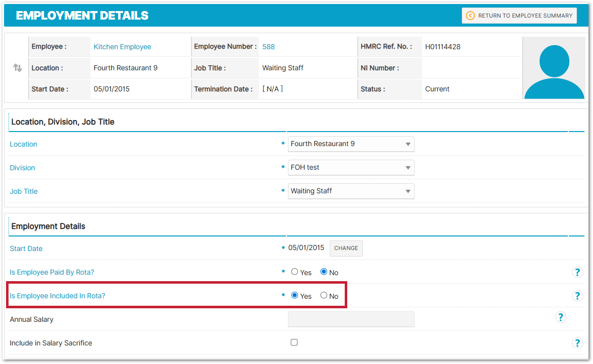Tick the Include in Salary Sacrifice checkbox
The width and height of the screenshot is (593, 364).
[294, 342]
